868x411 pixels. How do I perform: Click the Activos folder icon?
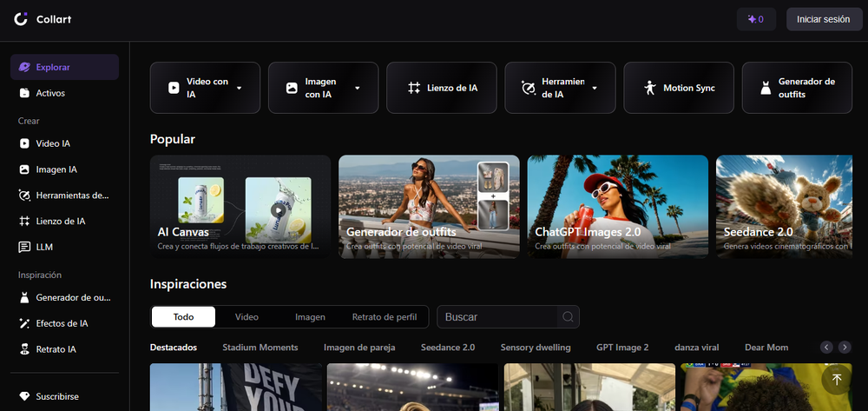[x=24, y=93]
